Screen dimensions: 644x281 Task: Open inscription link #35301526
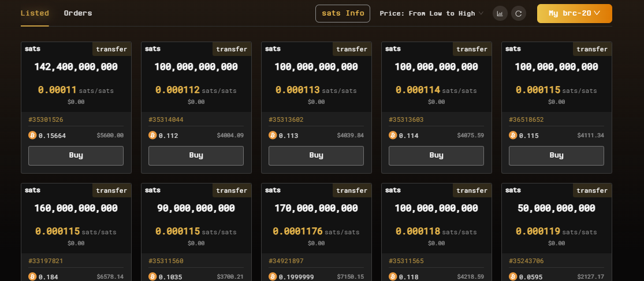(x=46, y=120)
